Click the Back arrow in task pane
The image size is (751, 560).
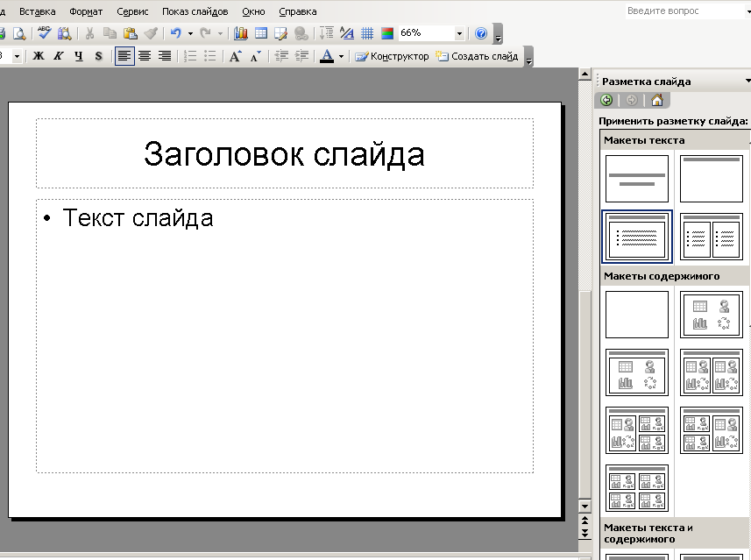click(x=607, y=100)
